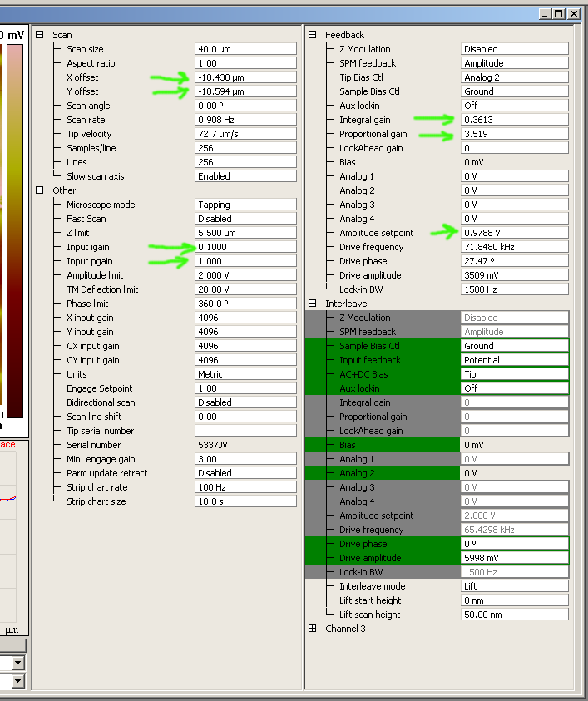This screenshot has width=588, height=701.
Task: Click Feedback LookAhead gain field
Action: pos(515,148)
